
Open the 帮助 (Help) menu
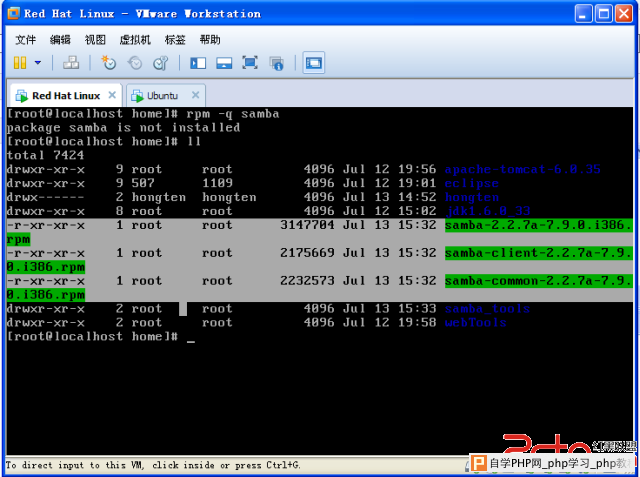tap(210, 40)
